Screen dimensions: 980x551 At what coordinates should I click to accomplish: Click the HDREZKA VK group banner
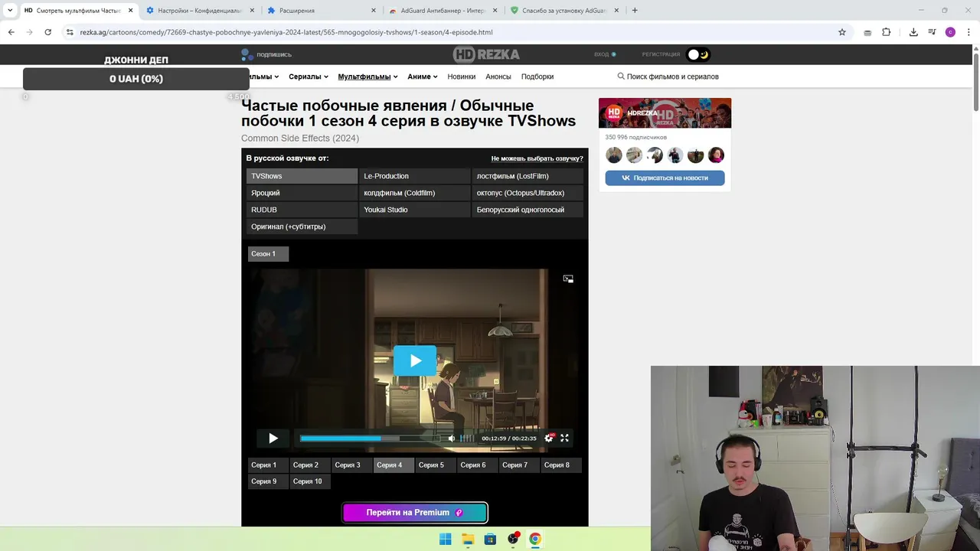pos(665,113)
